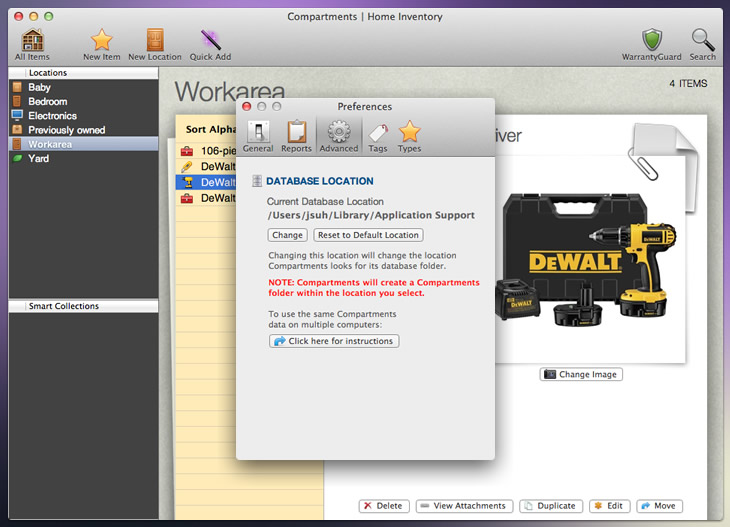Select the 106-pie item row
Image resolution: width=730 pixels, height=527 pixels.
click(x=206, y=151)
